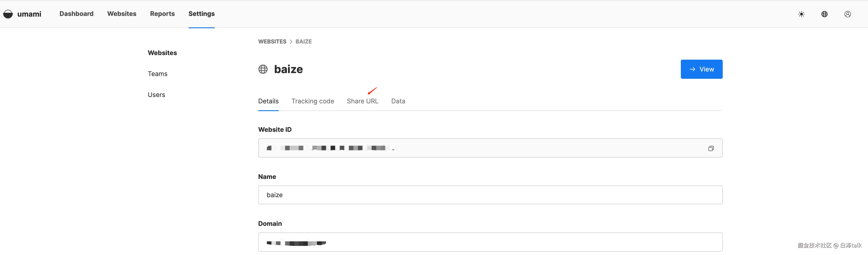Click into the Domain input field
This screenshot has height=255, width=868.
tap(490, 242)
